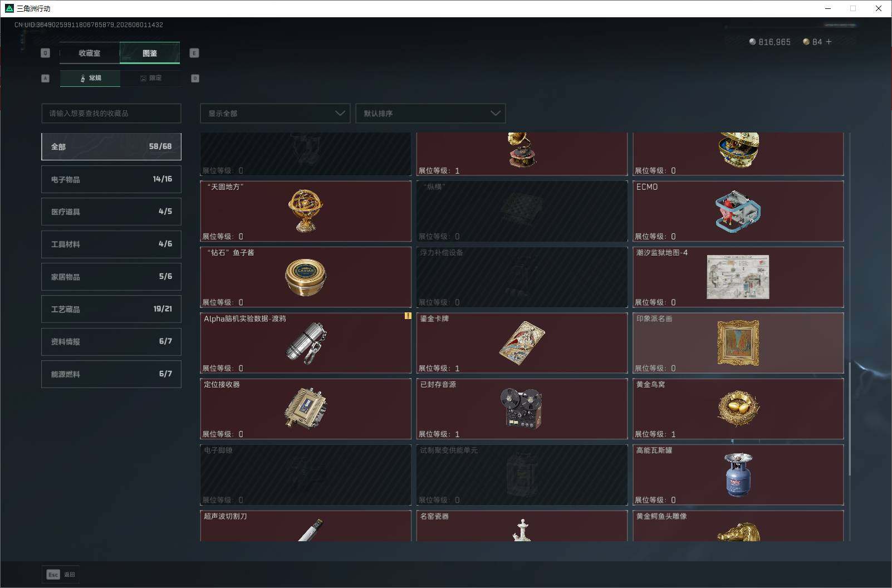This screenshot has width=892, height=588.
Task: Click the golden armillary sphere "天圆地方" icon
Action: tap(305, 211)
